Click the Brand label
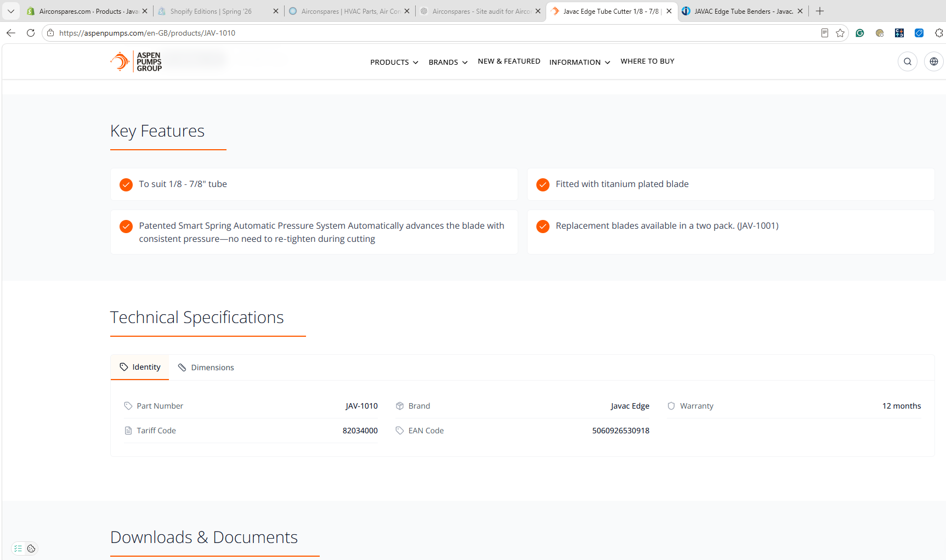The width and height of the screenshot is (946, 560). 419,406
